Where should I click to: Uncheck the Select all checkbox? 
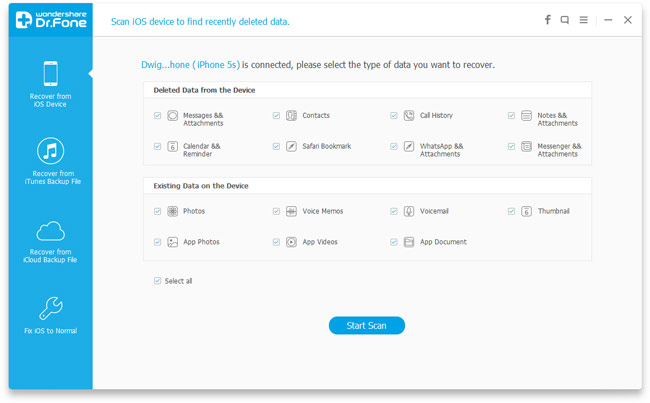157,281
